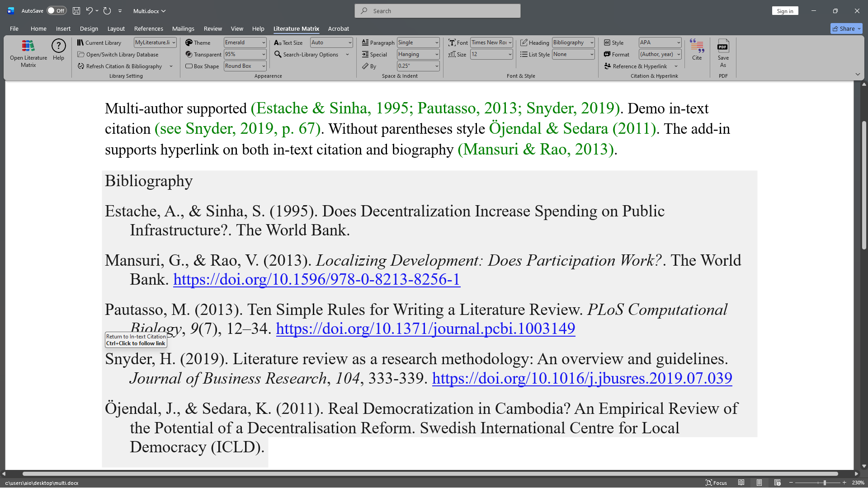Switch to the Review tab

212,28
